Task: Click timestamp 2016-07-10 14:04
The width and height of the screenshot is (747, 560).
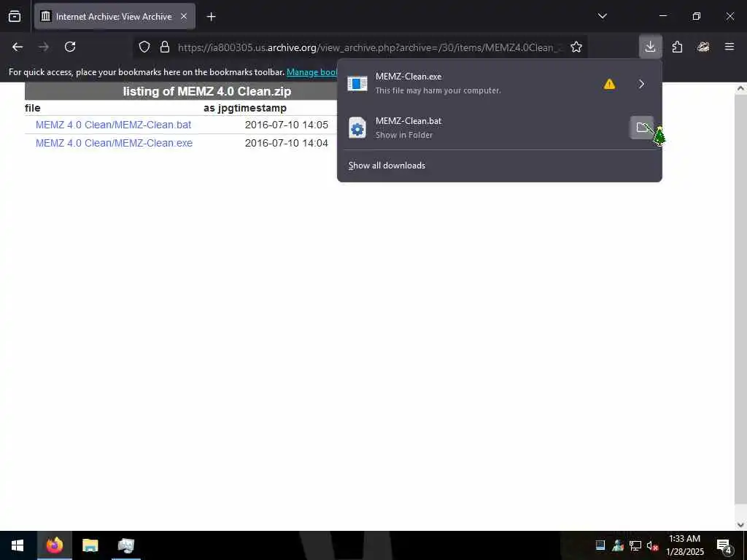Action: coord(286,143)
